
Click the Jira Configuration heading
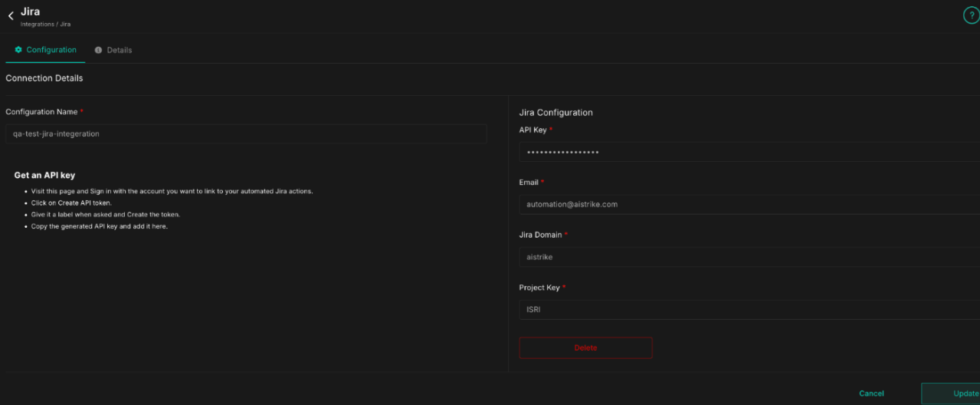coord(556,112)
